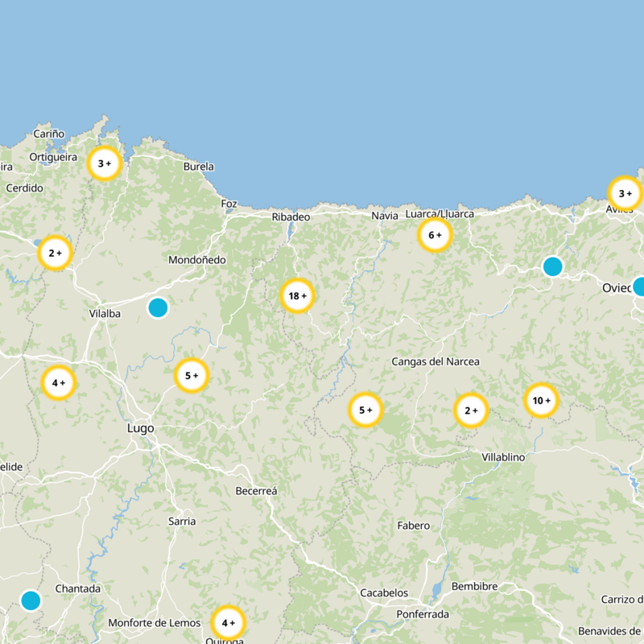
Task: Click the Fabero label
Action: 414,526
